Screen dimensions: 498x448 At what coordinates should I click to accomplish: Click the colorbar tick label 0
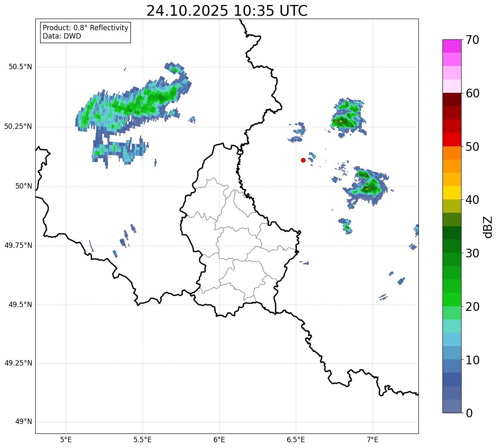[469, 414]
